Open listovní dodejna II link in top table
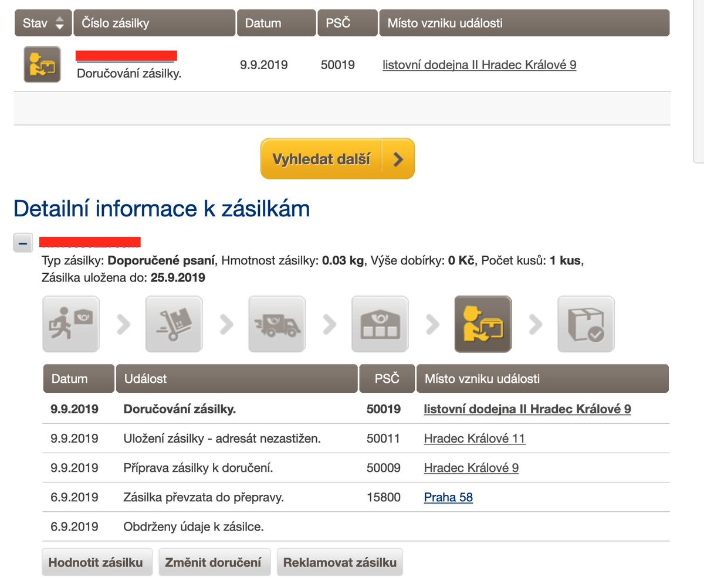The width and height of the screenshot is (704, 588). [479, 64]
